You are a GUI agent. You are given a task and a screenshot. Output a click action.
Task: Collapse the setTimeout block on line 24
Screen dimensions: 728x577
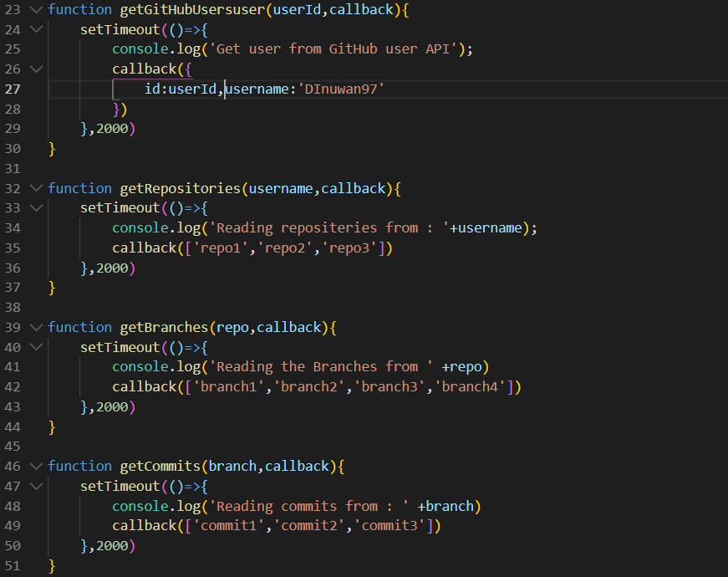(x=35, y=28)
